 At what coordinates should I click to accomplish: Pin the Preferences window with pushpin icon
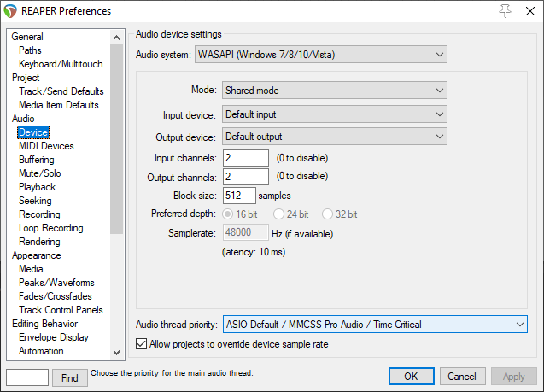click(x=506, y=11)
